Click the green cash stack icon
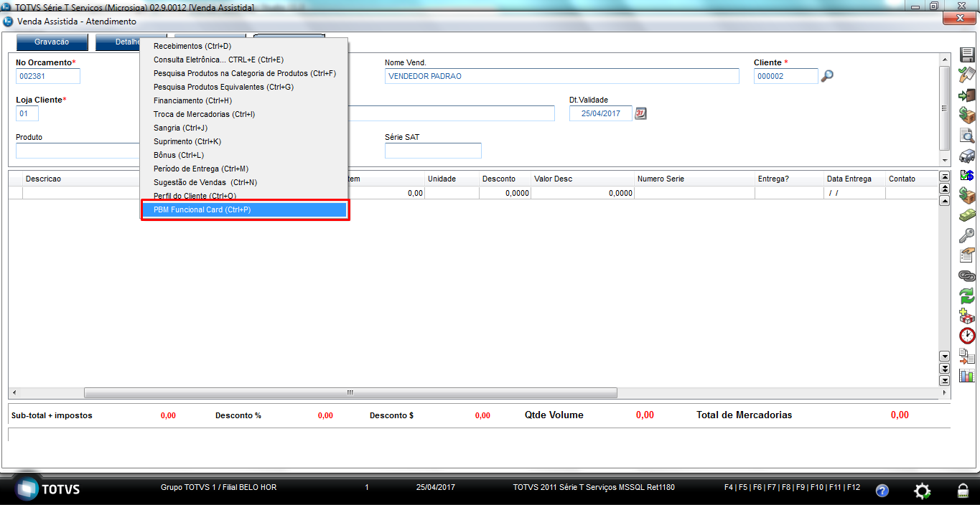Viewport: 980px width, 505px height. point(967,215)
